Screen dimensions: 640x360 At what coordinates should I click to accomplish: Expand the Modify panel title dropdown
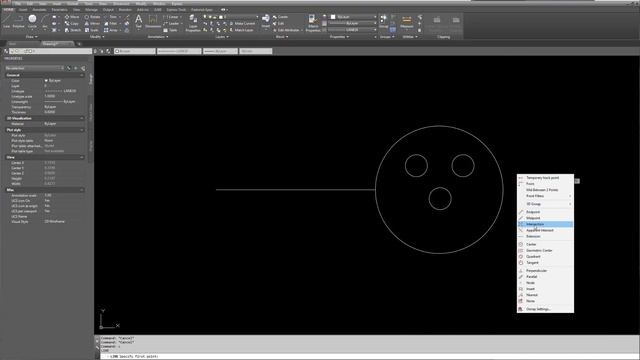pos(97,37)
